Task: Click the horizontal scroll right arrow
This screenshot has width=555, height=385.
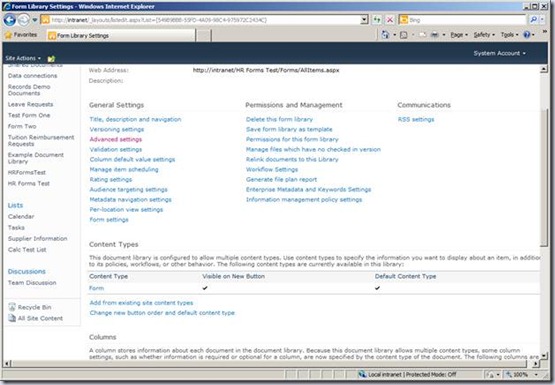Action: (536, 363)
